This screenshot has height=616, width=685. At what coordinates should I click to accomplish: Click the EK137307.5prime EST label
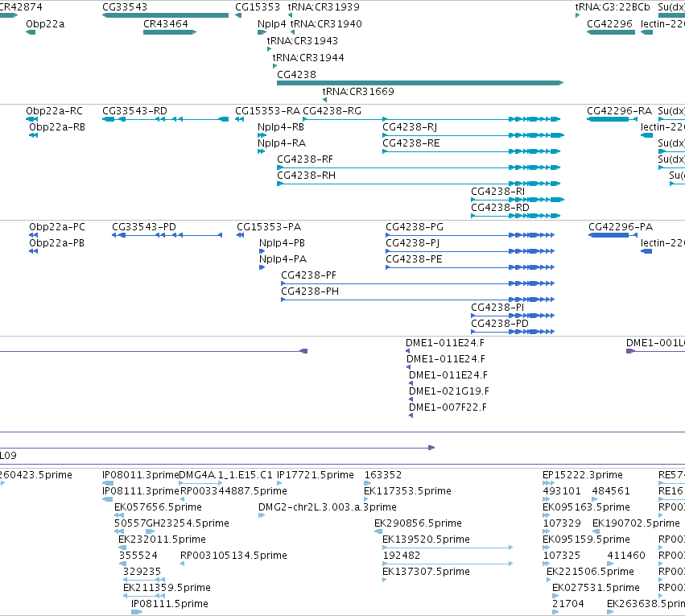coord(426,572)
